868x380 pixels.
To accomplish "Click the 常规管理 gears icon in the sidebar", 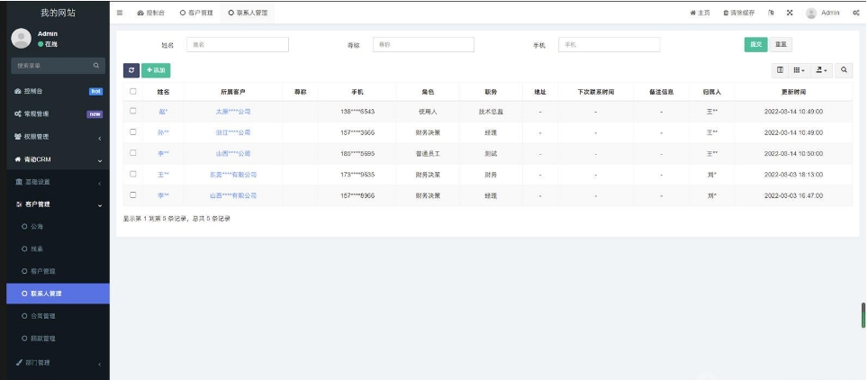I will click(x=18, y=114).
